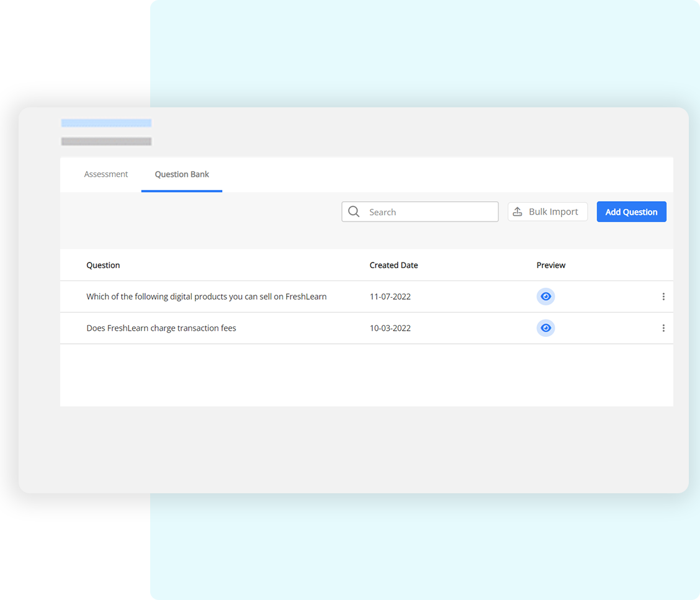Preview the digital products question via eye icon
Screen dimensions: 700x600
point(545,297)
